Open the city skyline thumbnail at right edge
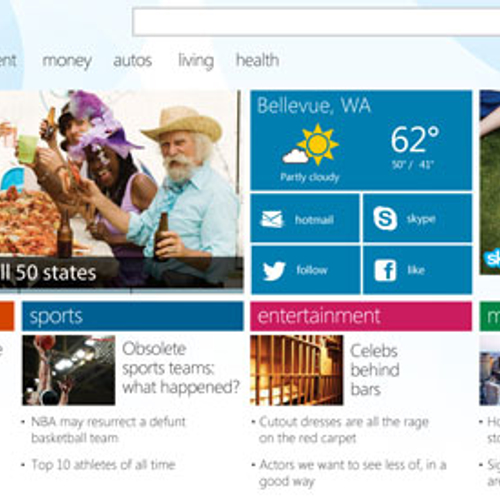Image resolution: width=500 pixels, height=500 pixels. (490, 370)
